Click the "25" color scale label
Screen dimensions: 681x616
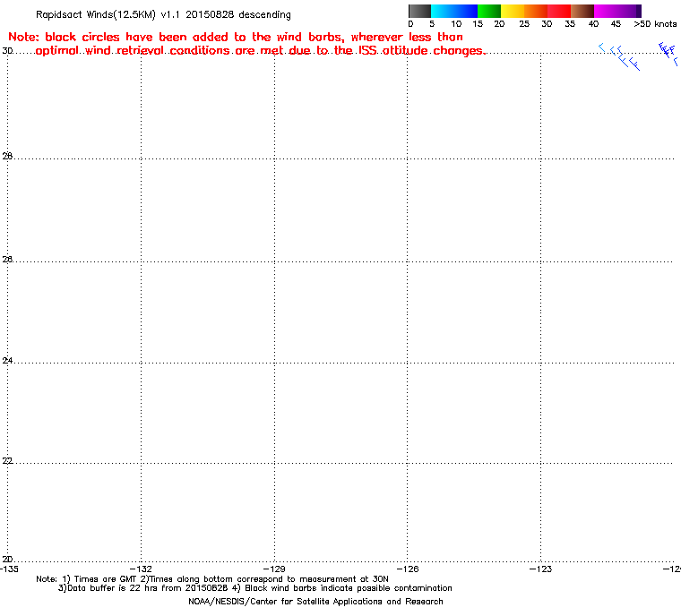tap(524, 24)
